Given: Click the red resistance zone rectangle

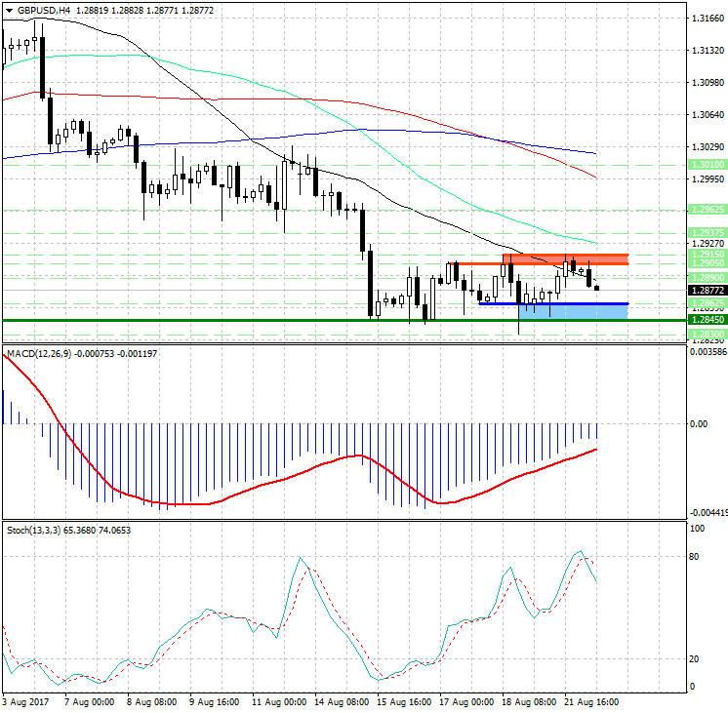Looking at the screenshot, I should pyautogui.click(x=565, y=257).
